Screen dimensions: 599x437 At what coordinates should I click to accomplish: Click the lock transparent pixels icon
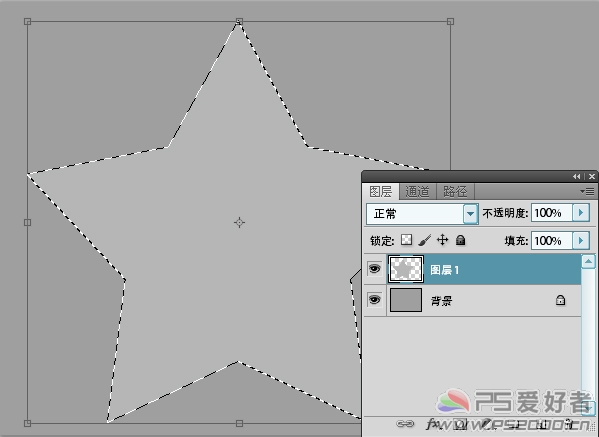pyautogui.click(x=406, y=240)
